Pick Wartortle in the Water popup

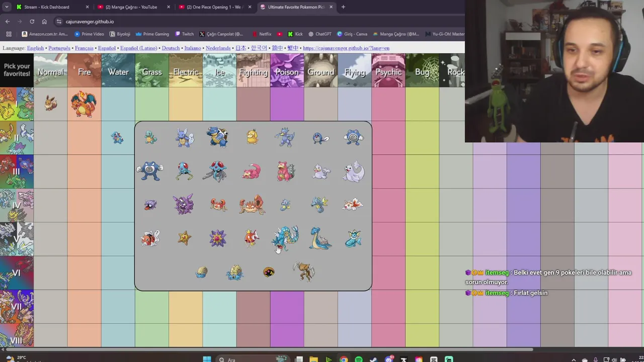(x=184, y=137)
